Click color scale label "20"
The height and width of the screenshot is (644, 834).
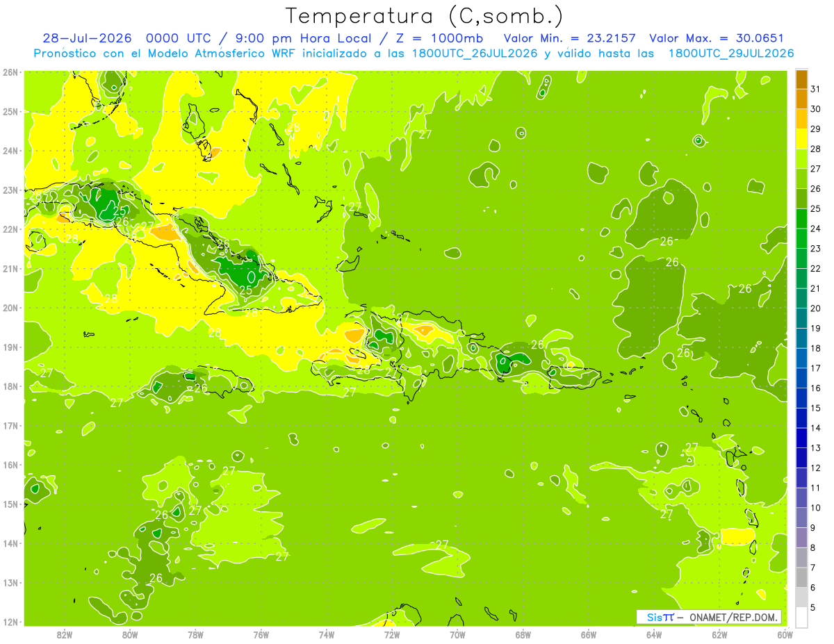816,308
